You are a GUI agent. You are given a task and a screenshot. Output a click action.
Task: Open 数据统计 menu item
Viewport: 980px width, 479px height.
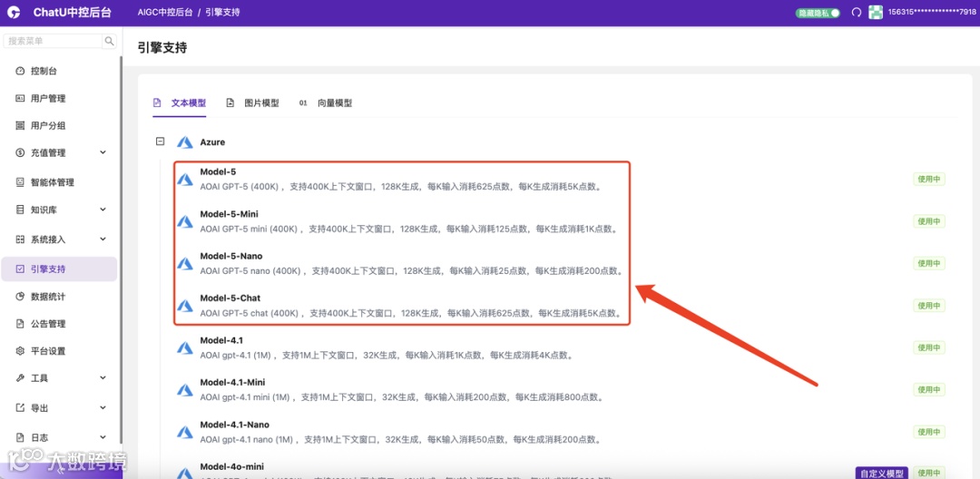tap(59, 297)
